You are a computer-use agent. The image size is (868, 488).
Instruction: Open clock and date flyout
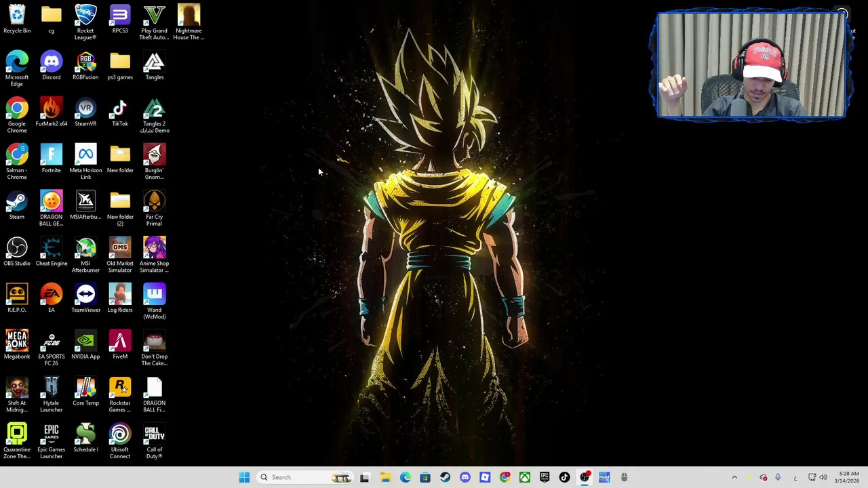(x=848, y=477)
